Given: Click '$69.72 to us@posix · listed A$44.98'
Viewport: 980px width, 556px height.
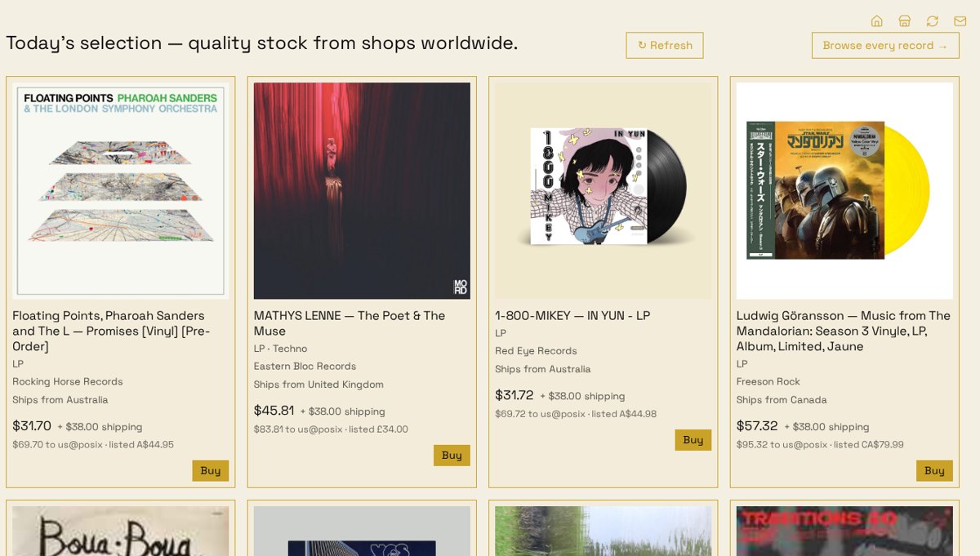Looking at the screenshot, I should tap(576, 414).
